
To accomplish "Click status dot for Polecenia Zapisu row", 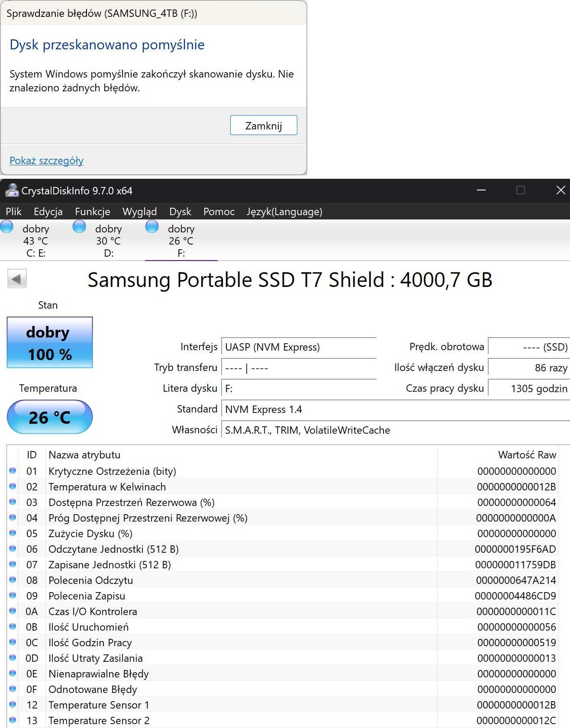I will pos(13,596).
